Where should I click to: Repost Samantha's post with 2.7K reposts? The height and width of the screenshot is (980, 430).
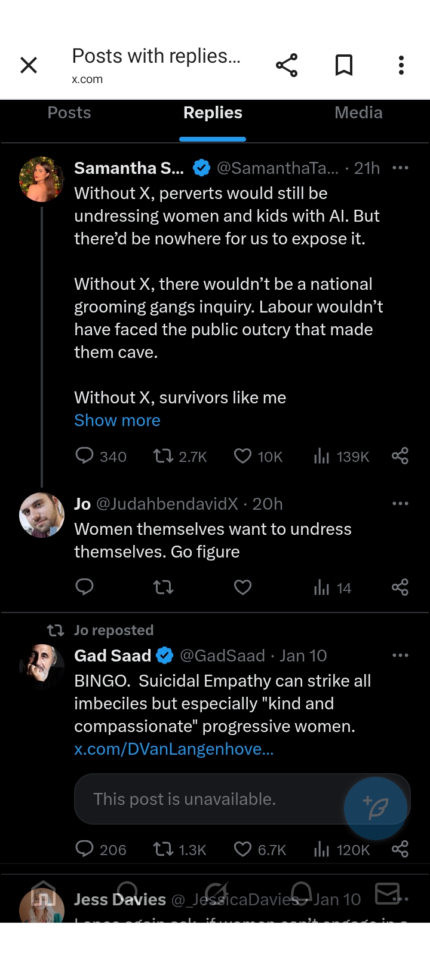coord(163,457)
